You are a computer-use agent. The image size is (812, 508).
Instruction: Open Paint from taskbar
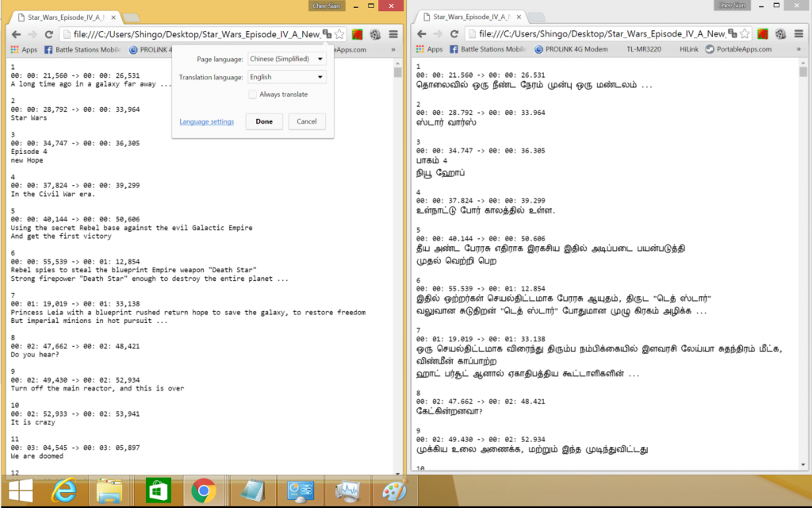pos(395,491)
